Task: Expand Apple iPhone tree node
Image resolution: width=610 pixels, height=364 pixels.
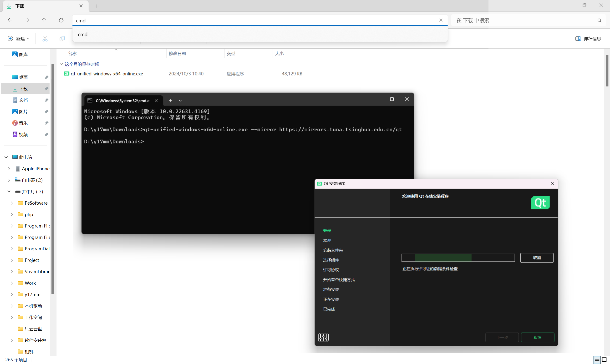Action: tap(9, 169)
